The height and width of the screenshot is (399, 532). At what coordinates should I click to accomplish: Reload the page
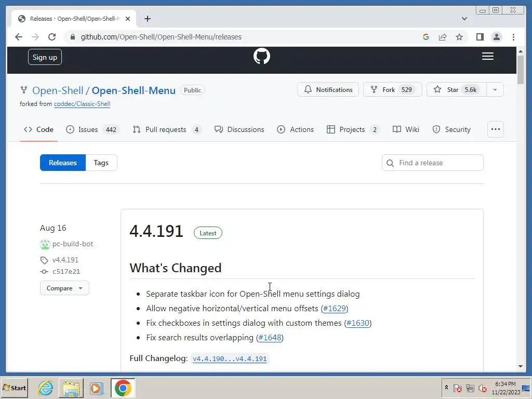pos(52,37)
